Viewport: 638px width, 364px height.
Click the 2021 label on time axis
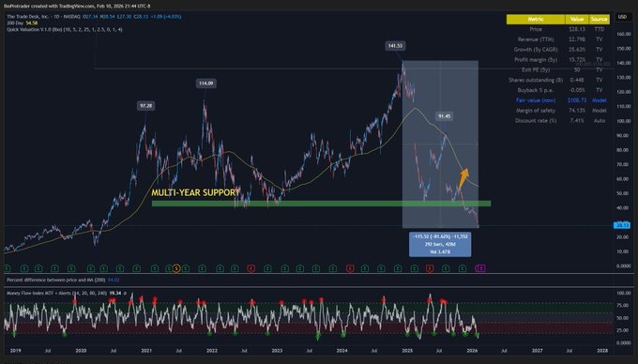[146, 351]
